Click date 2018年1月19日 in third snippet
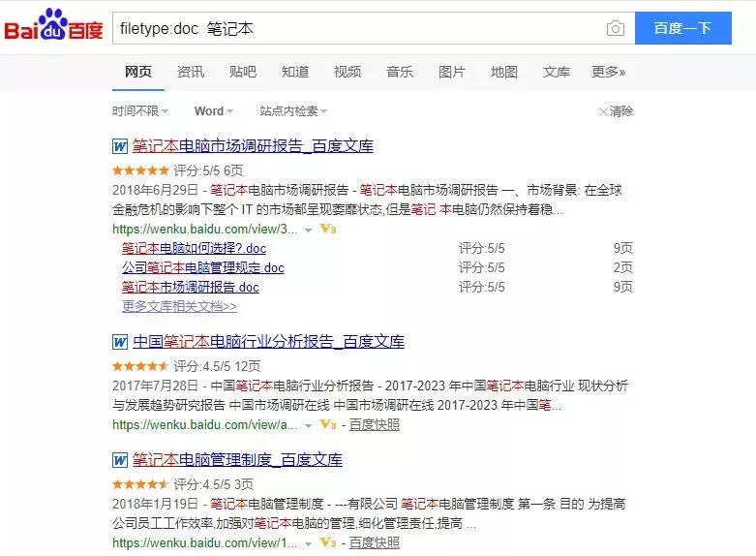Image resolution: width=756 pixels, height=556 pixels. [155, 504]
